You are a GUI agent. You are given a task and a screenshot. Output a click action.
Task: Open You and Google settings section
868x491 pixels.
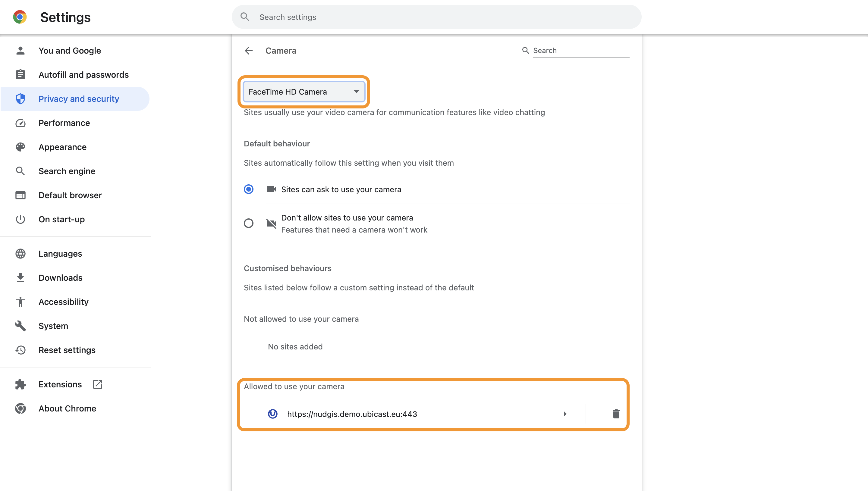pos(75,51)
